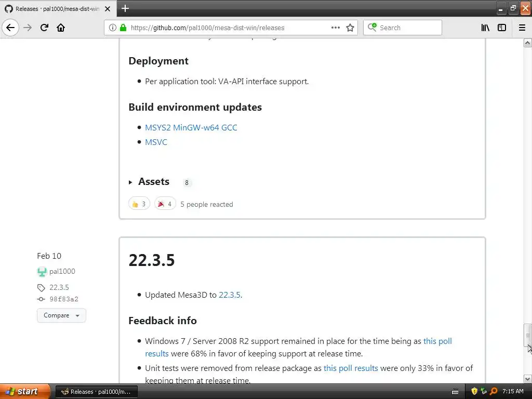Viewport: 532px width, 399px height.
Task: Click the Assets count badge 8
Action: pos(187,183)
